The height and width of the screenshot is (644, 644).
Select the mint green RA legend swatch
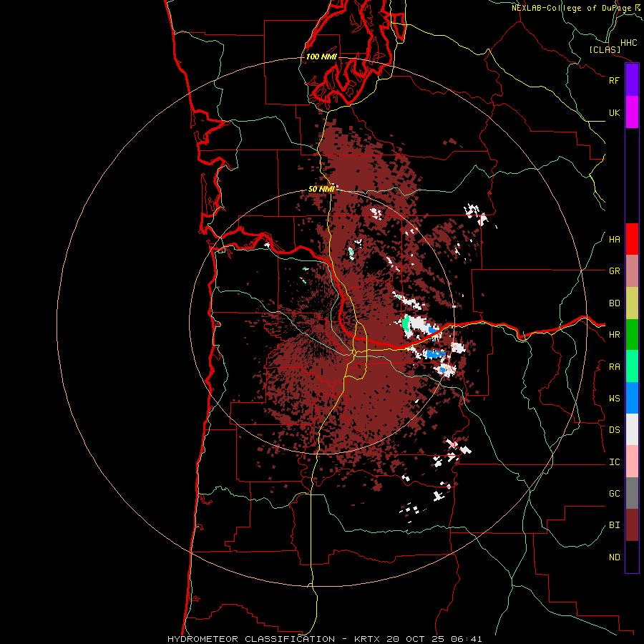pos(632,366)
